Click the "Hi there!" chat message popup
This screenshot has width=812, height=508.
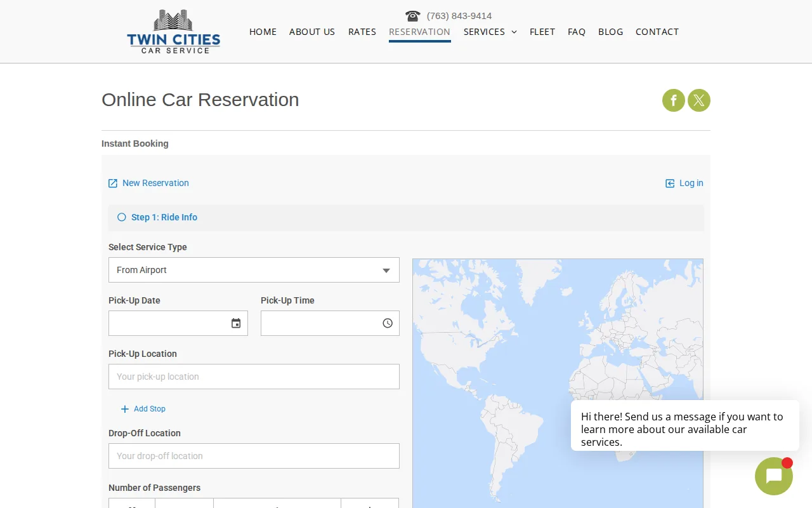(x=685, y=425)
